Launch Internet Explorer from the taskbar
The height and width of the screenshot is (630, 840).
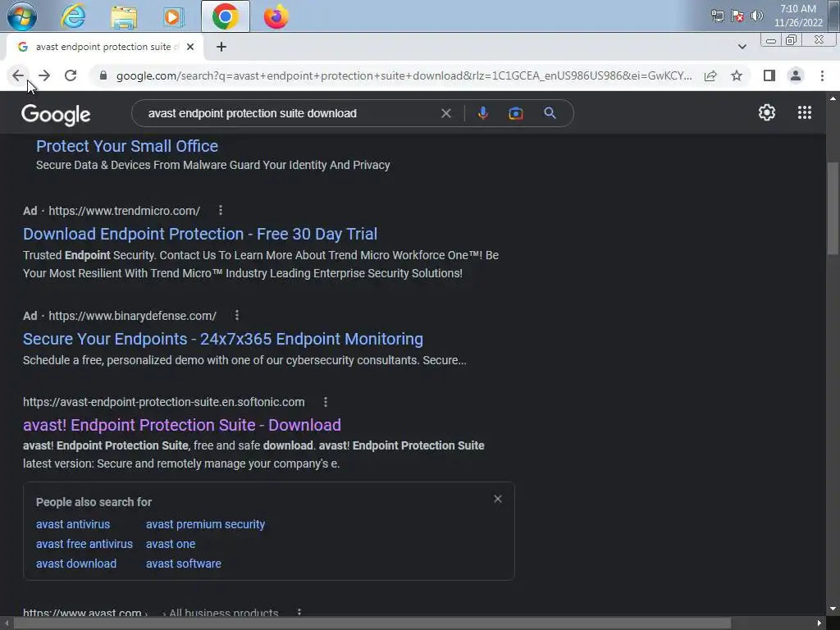73,16
